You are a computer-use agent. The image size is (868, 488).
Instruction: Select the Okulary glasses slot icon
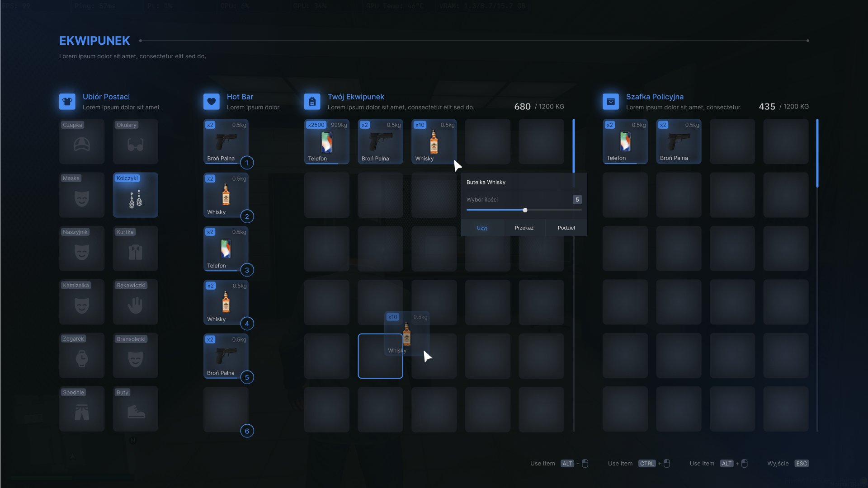coord(135,141)
